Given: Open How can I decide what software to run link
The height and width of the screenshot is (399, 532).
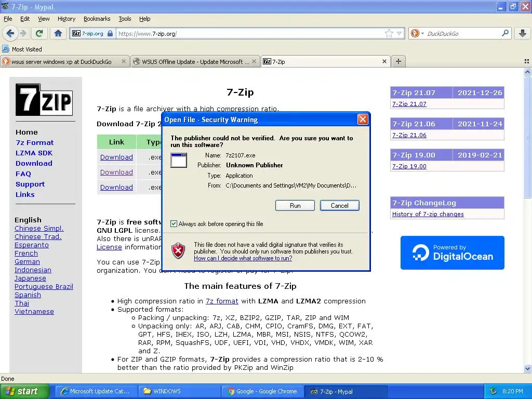Looking at the screenshot, I should (243, 258).
